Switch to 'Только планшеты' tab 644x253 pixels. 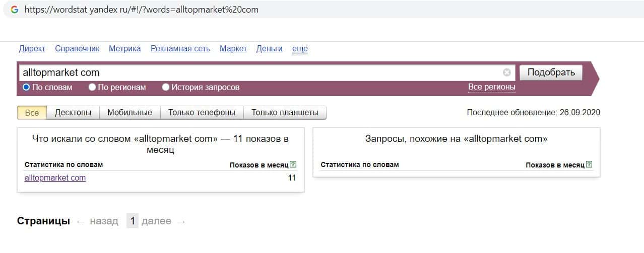(x=285, y=113)
